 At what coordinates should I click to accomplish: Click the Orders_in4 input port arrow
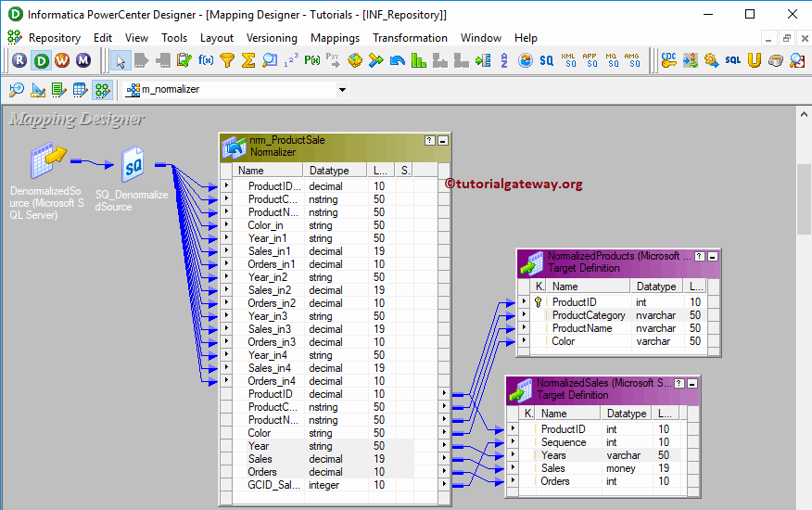(226, 380)
